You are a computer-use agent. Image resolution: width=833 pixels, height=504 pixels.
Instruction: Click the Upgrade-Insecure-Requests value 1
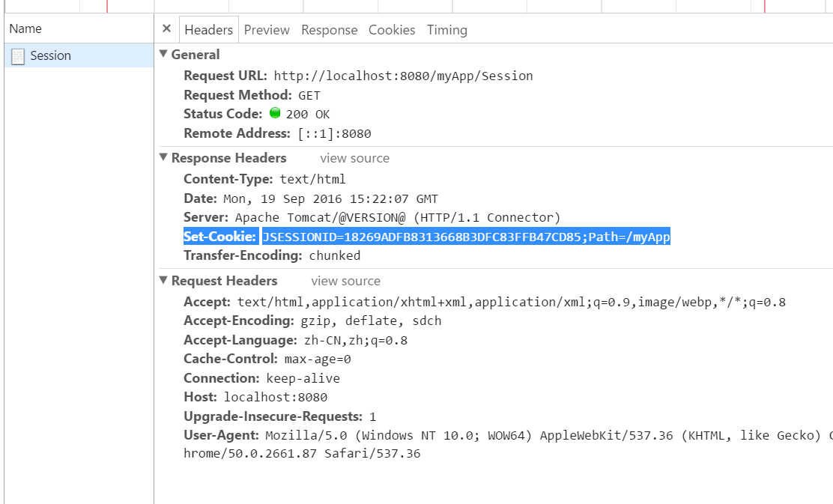(372, 417)
